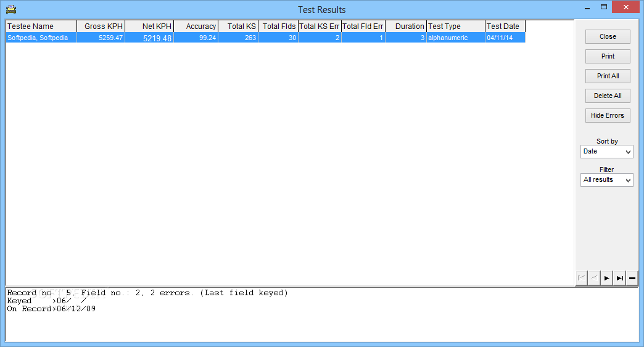Click the 'On Record>06/12/09' line
This screenshot has width=644, height=347.
pyautogui.click(x=51, y=309)
